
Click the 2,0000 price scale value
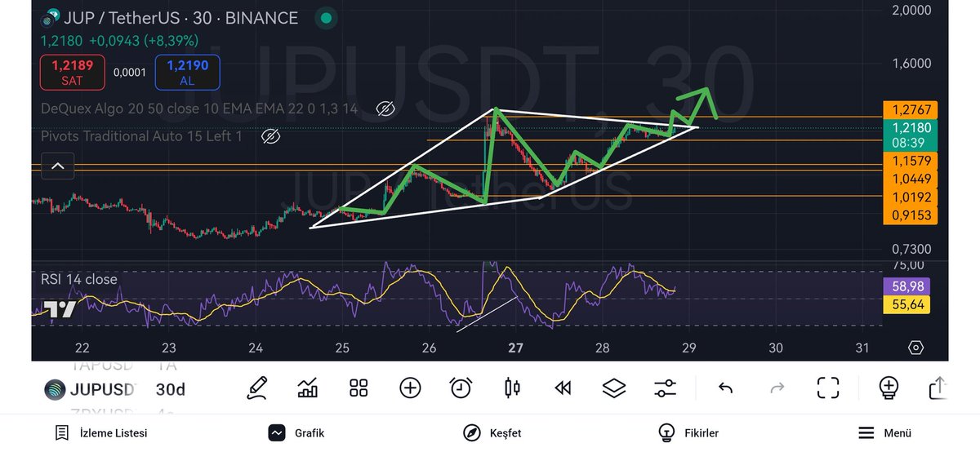click(x=911, y=11)
